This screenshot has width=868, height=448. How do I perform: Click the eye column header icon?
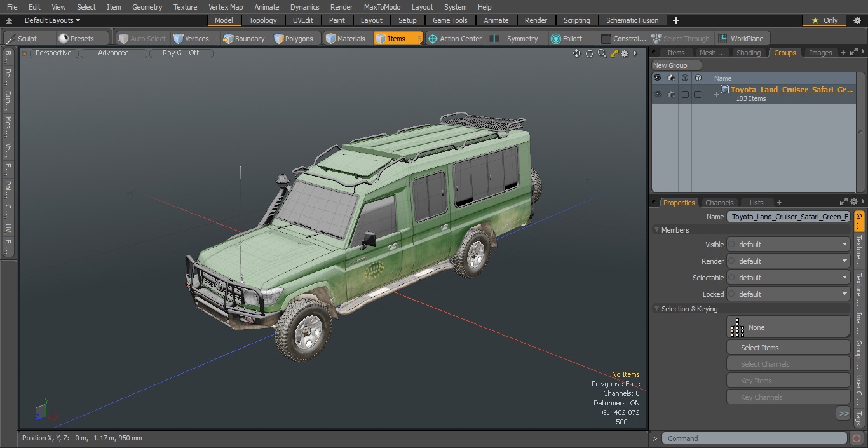(x=657, y=78)
